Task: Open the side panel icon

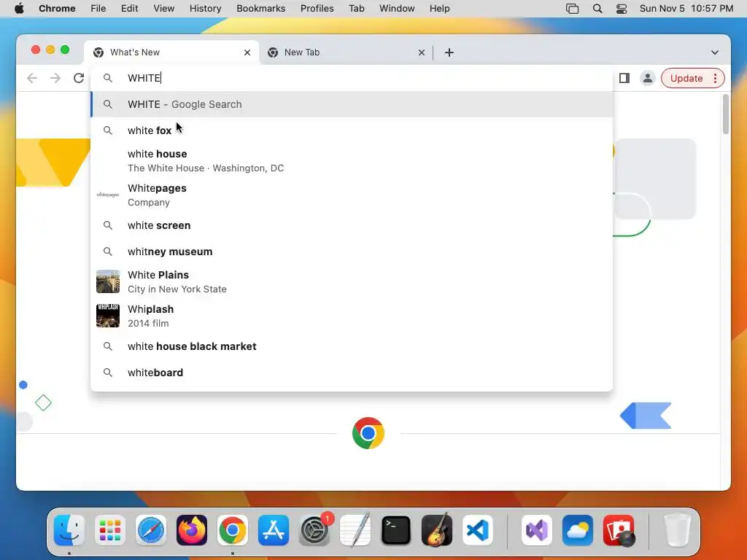Action: [624, 78]
